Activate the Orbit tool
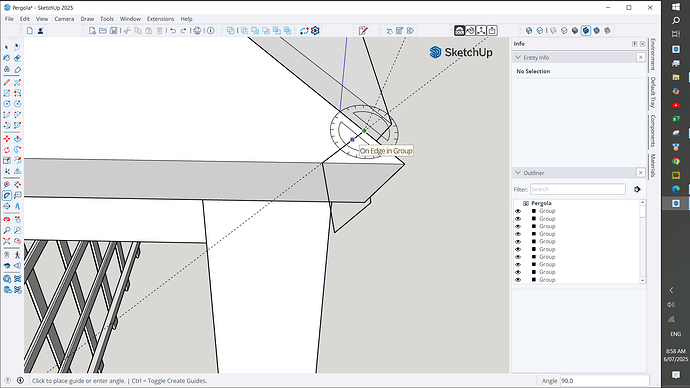Screen dimensions: 690x388 point(7,219)
